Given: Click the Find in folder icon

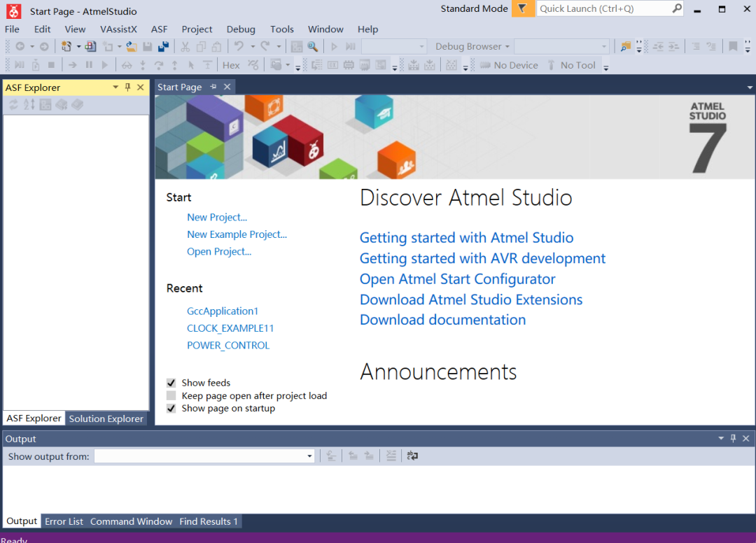Looking at the screenshot, I should (x=625, y=47).
